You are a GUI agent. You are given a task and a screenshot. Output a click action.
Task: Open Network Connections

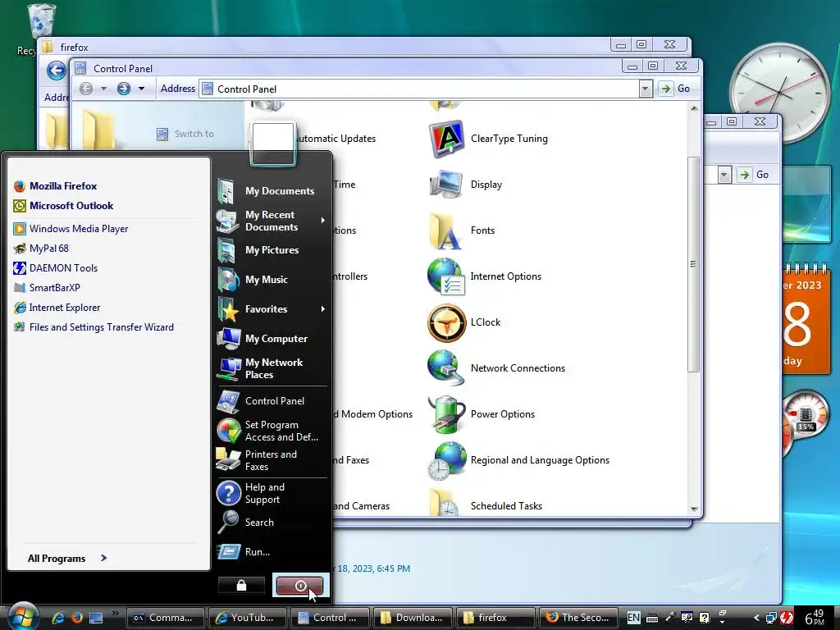click(497, 368)
